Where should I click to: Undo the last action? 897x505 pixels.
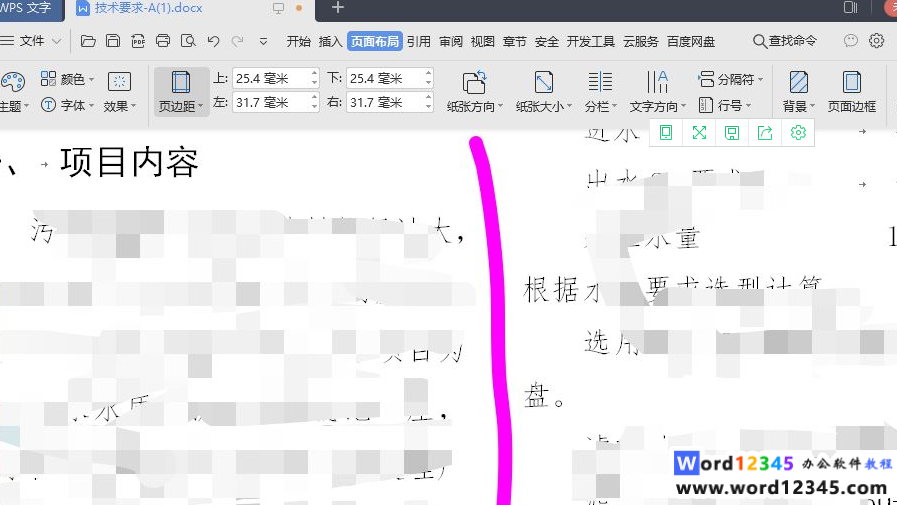213,41
